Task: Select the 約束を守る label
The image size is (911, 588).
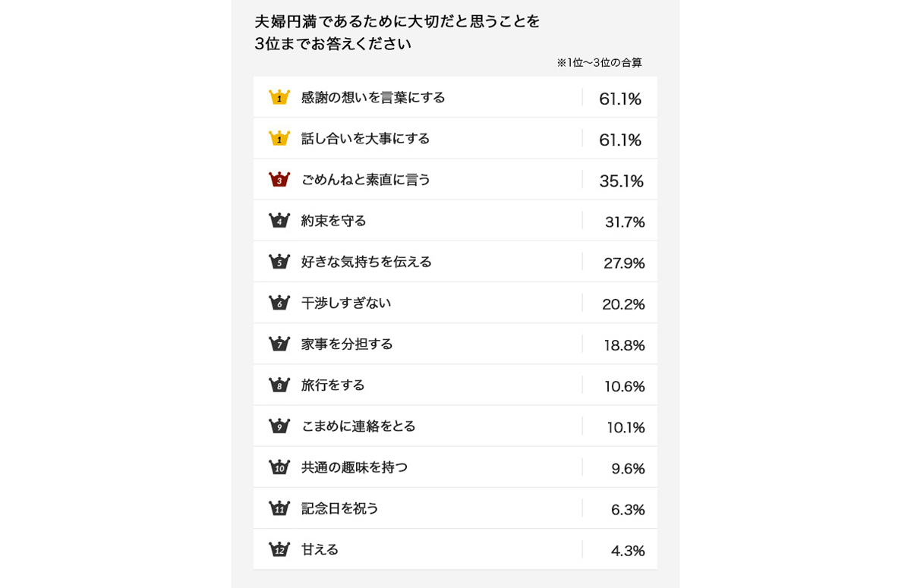Action: (x=333, y=221)
